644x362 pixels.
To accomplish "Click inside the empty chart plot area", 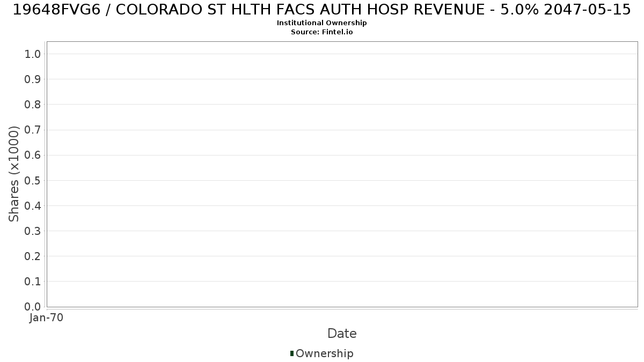I will click(x=342, y=174).
